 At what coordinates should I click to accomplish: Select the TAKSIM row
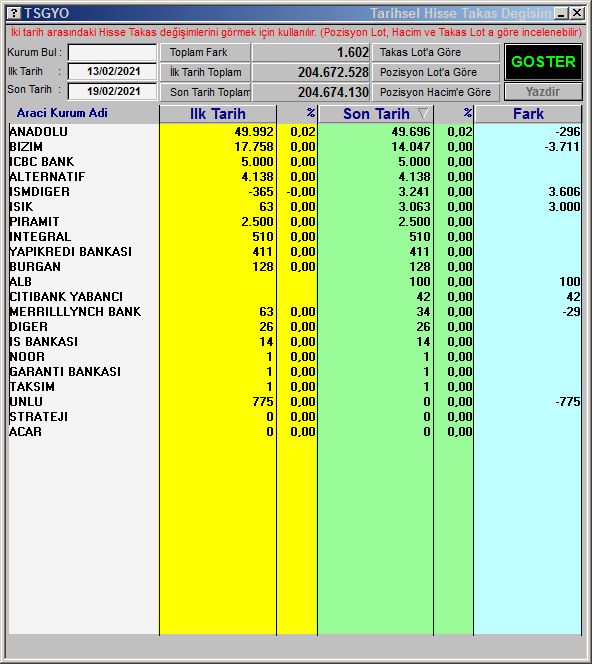[295, 387]
